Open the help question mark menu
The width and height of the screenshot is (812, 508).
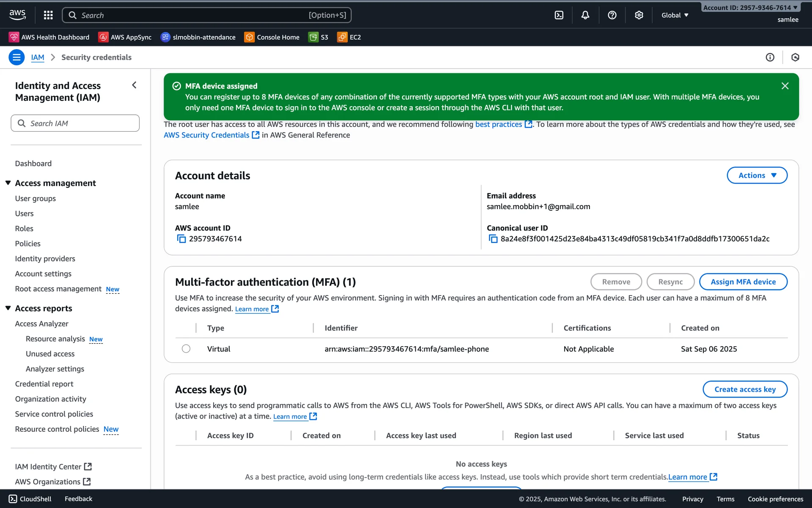pyautogui.click(x=612, y=15)
